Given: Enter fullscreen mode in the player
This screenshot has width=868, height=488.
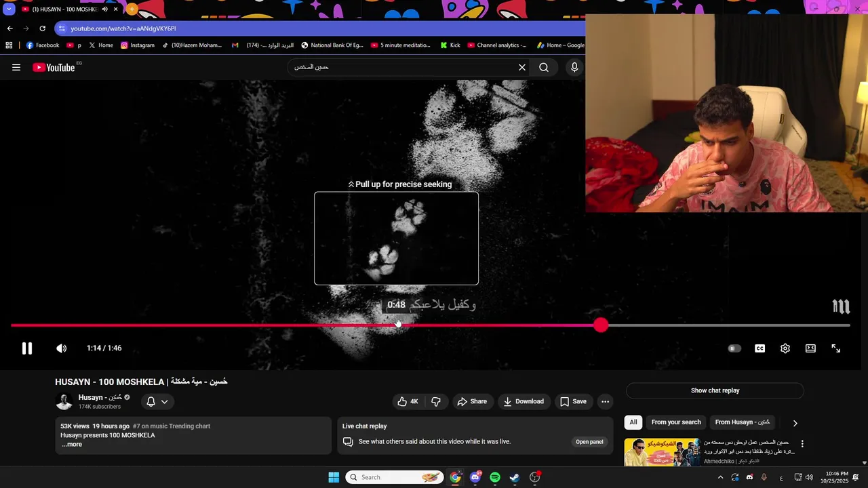Looking at the screenshot, I should pyautogui.click(x=836, y=348).
